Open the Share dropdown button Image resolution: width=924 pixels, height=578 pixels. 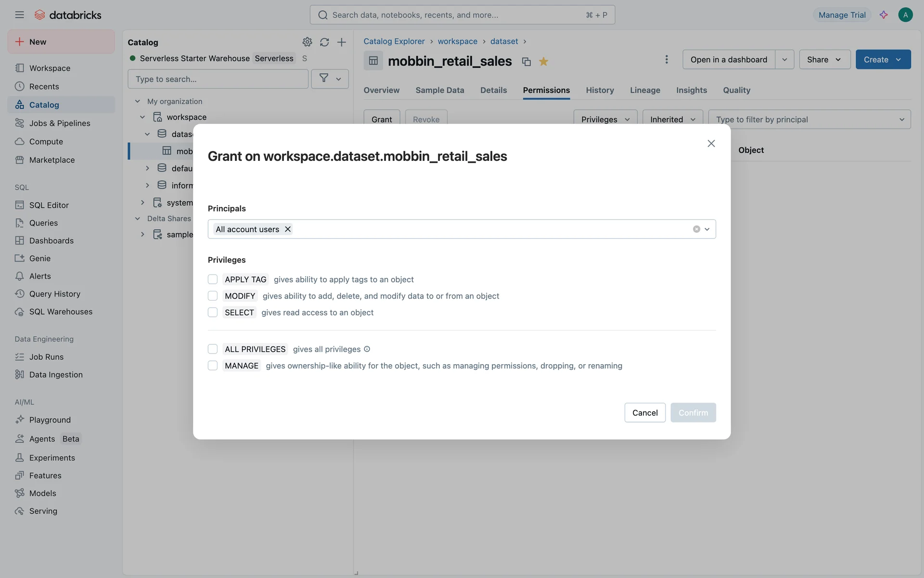tap(824, 59)
